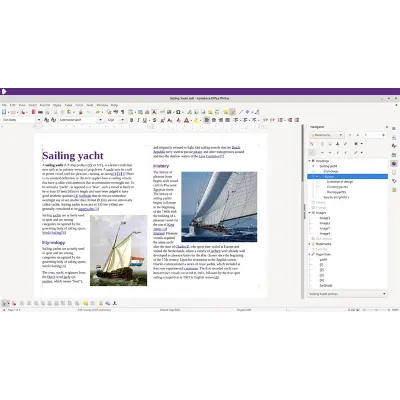
Task: Open the Styles menu
Action: [x=57, y=105]
